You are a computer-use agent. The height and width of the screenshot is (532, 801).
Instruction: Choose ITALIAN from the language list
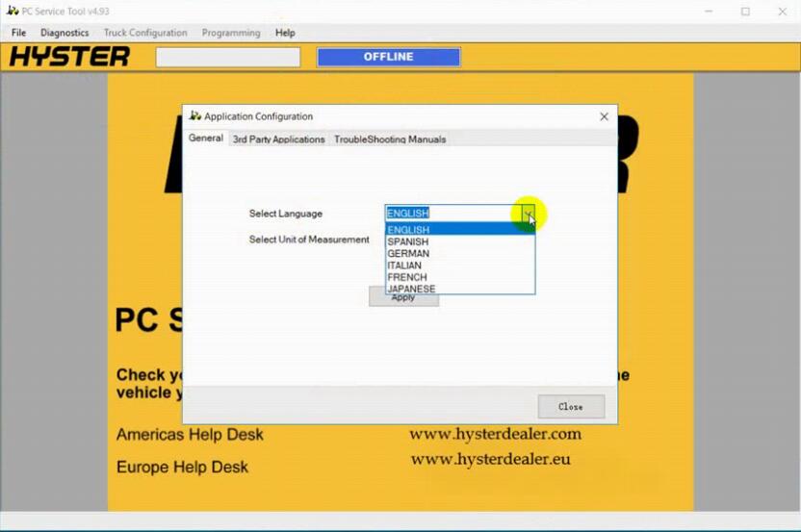pyautogui.click(x=460, y=265)
